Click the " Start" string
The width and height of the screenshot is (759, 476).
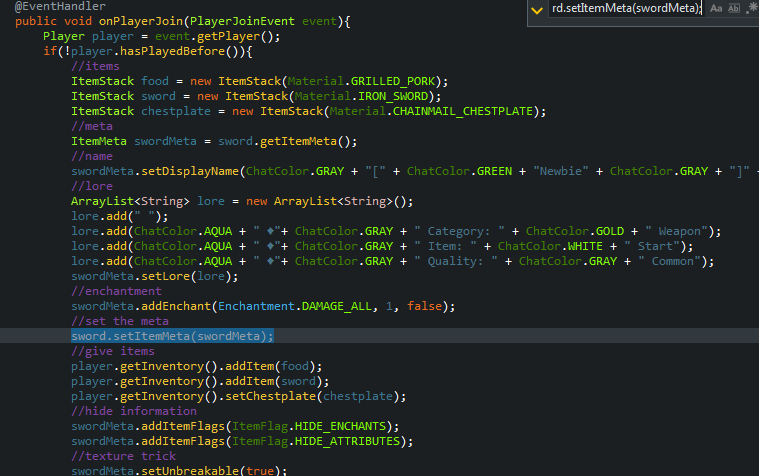point(652,246)
